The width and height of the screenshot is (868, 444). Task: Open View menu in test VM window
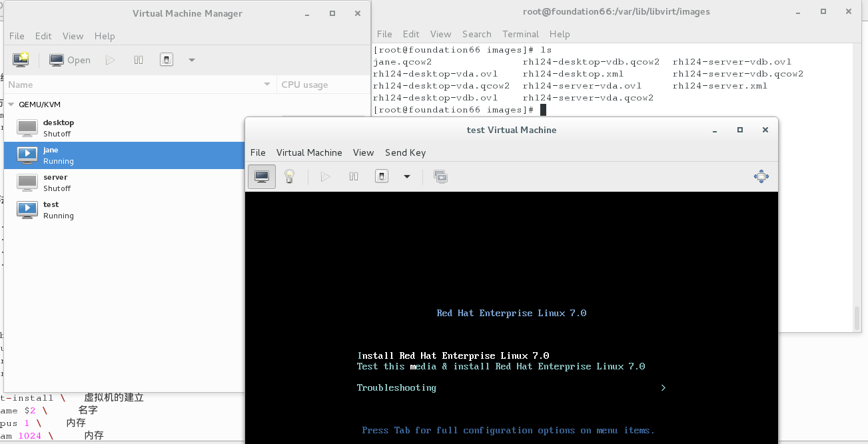coord(363,152)
